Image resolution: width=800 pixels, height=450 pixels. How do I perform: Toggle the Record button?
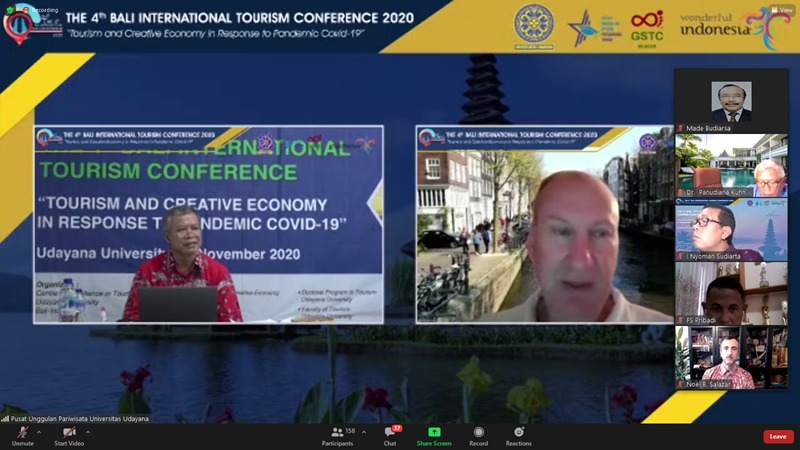tap(479, 433)
